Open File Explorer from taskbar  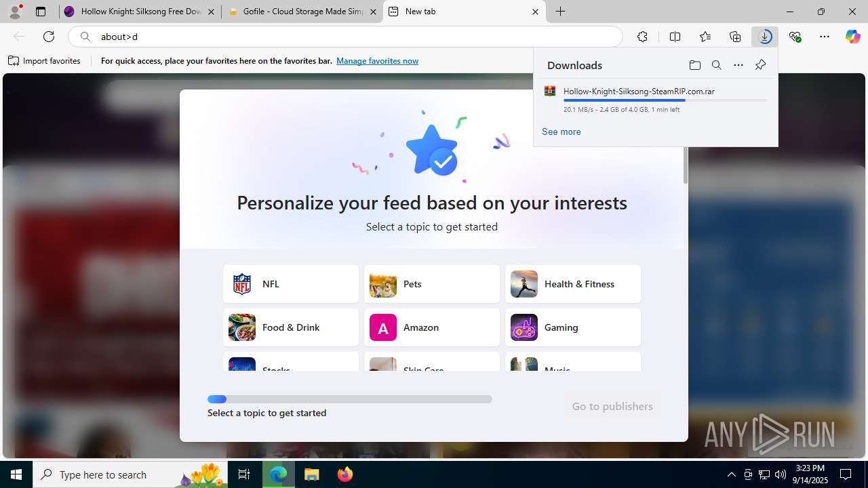(311, 474)
